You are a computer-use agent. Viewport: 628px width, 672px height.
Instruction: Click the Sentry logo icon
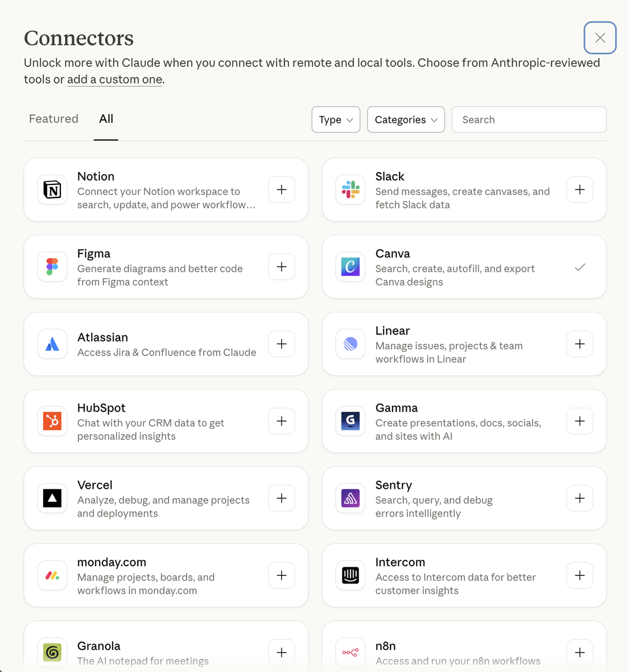coord(350,498)
